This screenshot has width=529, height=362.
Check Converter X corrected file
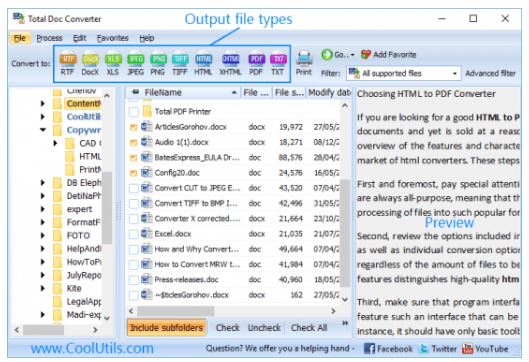[x=134, y=219]
